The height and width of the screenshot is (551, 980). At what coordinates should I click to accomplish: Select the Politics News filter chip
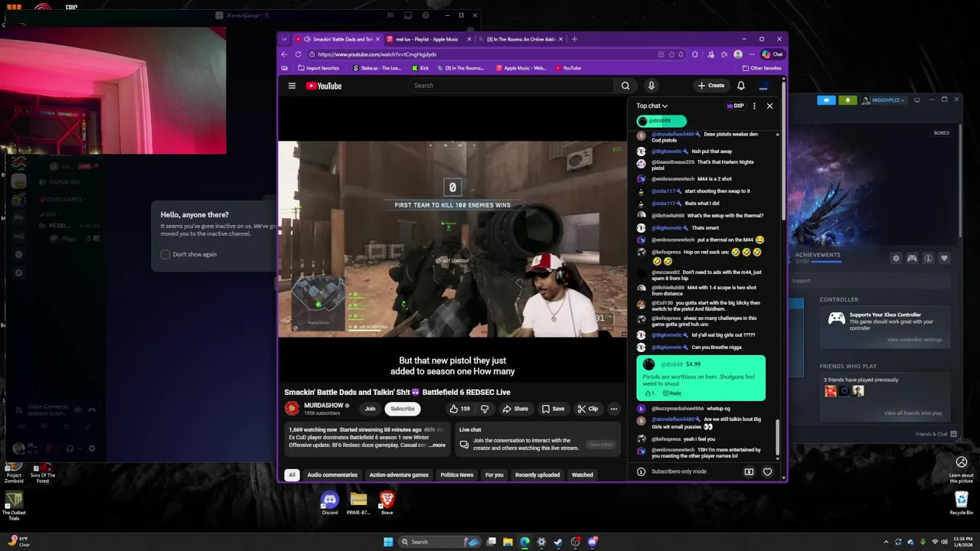[x=457, y=475]
